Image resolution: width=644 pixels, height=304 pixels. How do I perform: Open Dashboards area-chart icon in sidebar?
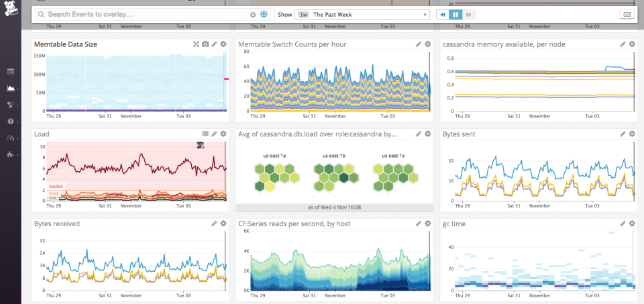pyautogui.click(x=11, y=88)
